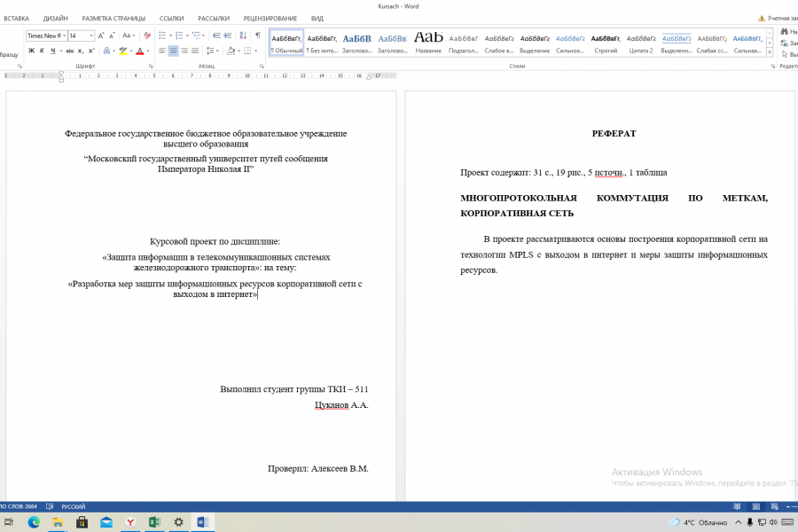Select justify alignment button
This screenshot has width=798, height=532.
tap(195, 51)
